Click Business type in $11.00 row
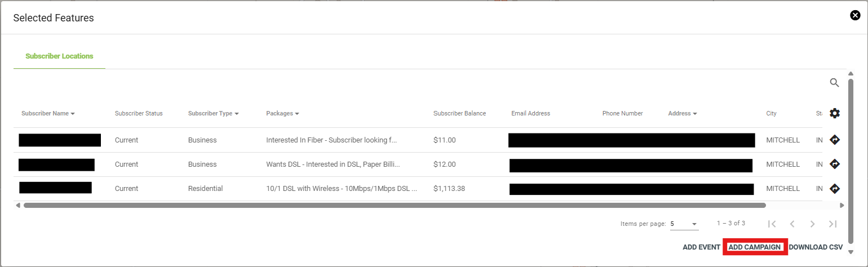868x267 pixels. 202,140
